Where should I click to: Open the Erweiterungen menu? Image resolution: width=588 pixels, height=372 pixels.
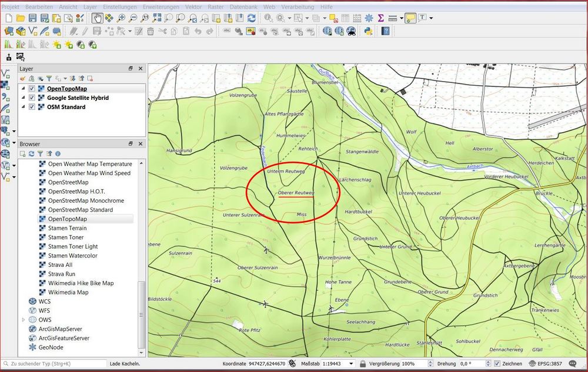pyautogui.click(x=161, y=5)
